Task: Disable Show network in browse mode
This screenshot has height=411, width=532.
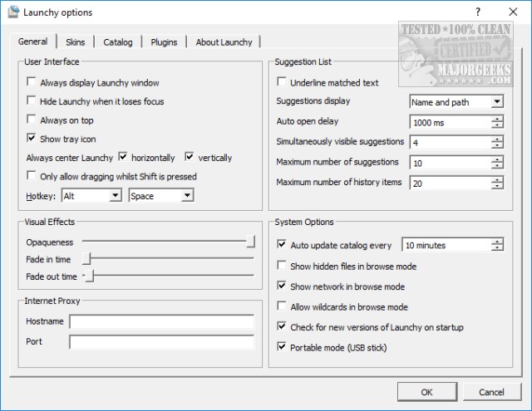Action: click(x=281, y=286)
